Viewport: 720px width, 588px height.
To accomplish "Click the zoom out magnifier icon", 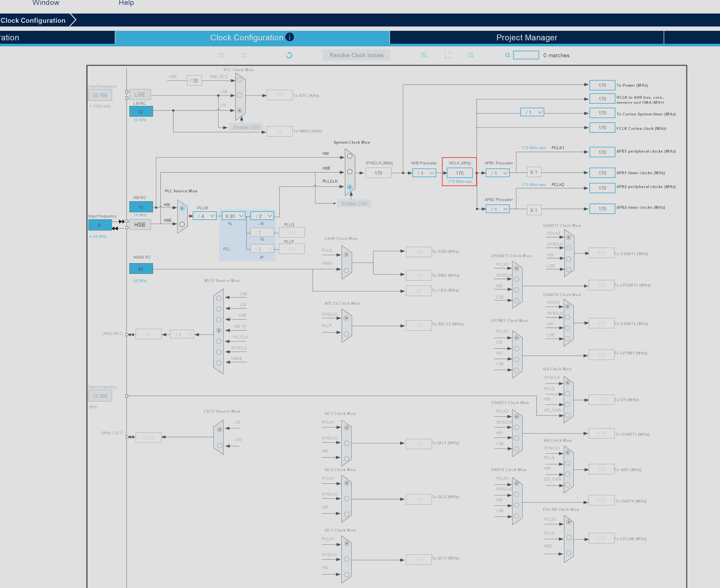I will coord(470,55).
